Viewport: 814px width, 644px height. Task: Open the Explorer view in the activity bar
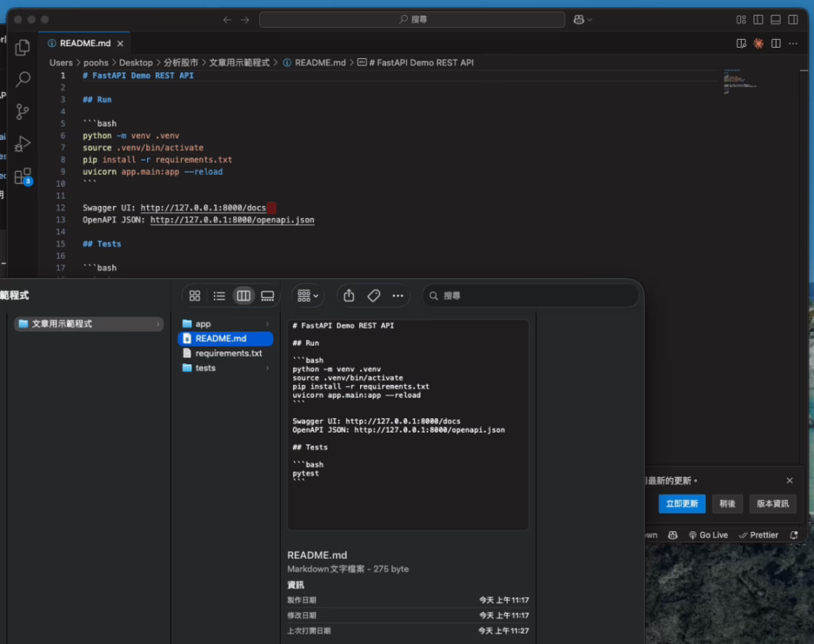(x=22, y=47)
